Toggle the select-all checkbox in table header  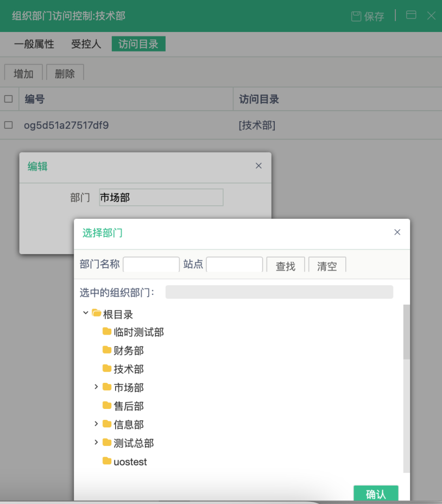point(8,99)
